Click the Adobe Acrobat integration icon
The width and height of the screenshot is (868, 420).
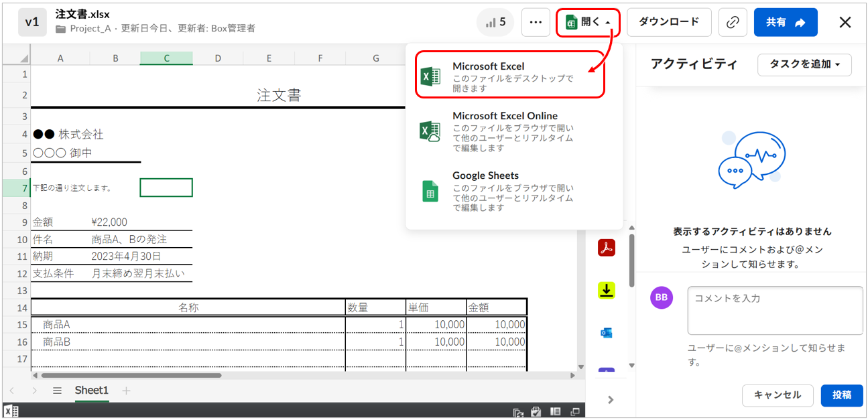607,247
